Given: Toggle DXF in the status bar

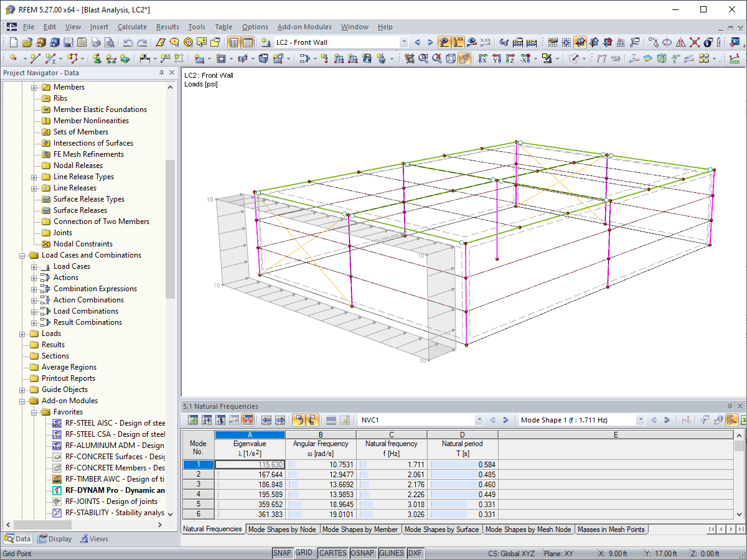Looking at the screenshot, I should tap(415, 553).
